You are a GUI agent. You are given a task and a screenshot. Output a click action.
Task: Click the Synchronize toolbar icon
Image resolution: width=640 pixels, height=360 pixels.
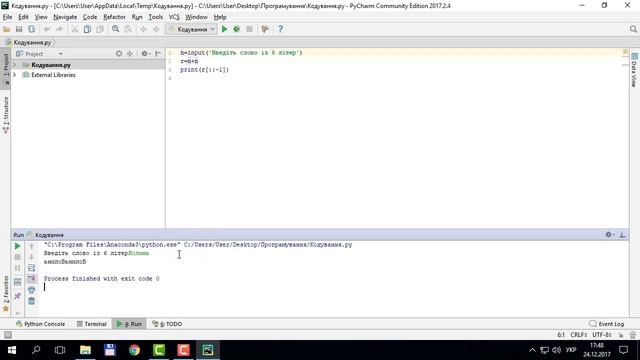click(31, 29)
